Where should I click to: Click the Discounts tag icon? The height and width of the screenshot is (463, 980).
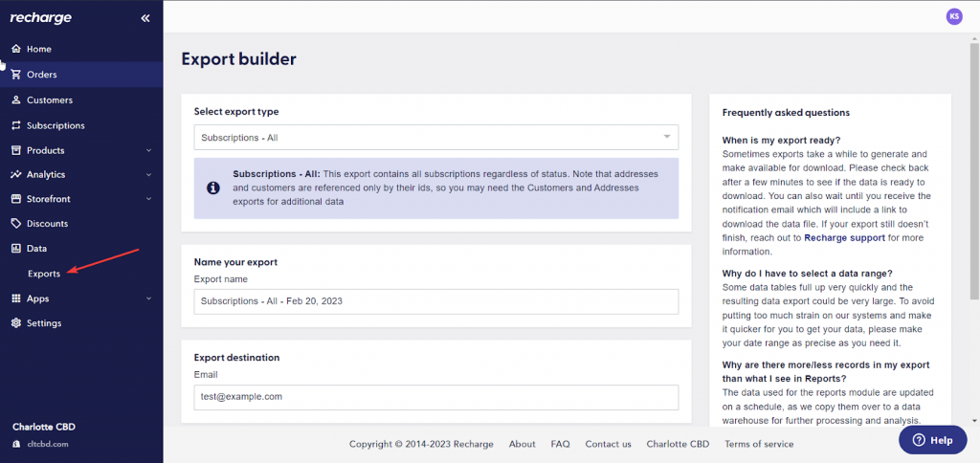[x=16, y=223]
